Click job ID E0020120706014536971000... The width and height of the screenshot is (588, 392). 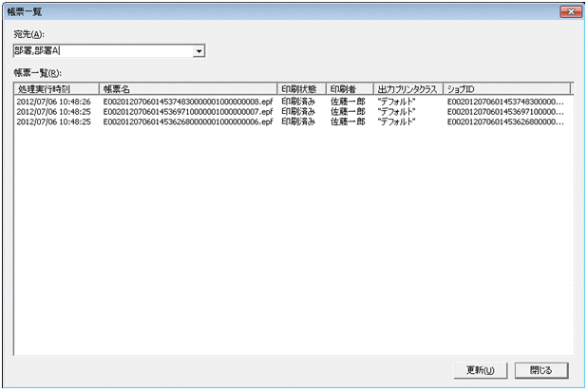(x=505, y=112)
